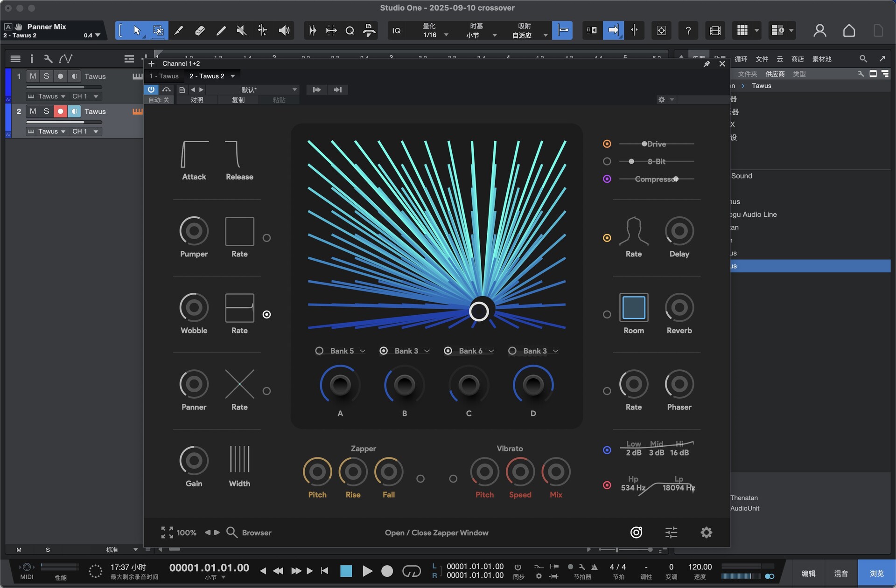Screen dimensions: 896x588
Task: Select the Range tool
Action: 158,30
